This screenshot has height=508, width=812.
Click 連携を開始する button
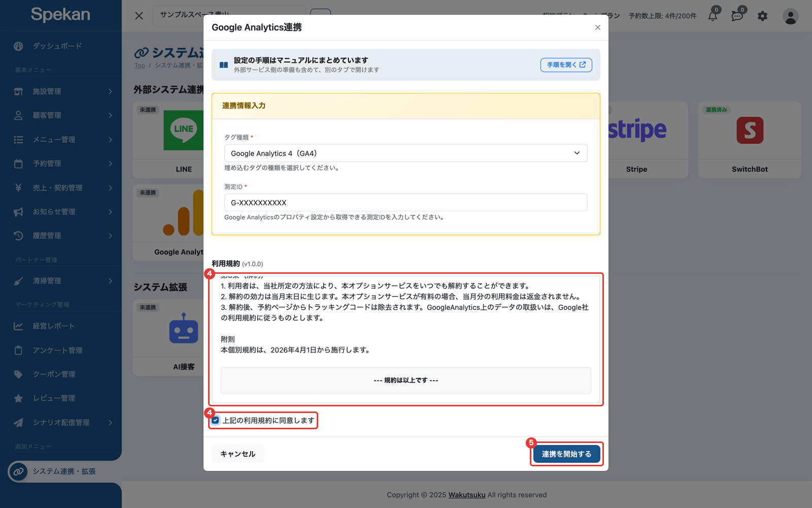[x=566, y=454]
